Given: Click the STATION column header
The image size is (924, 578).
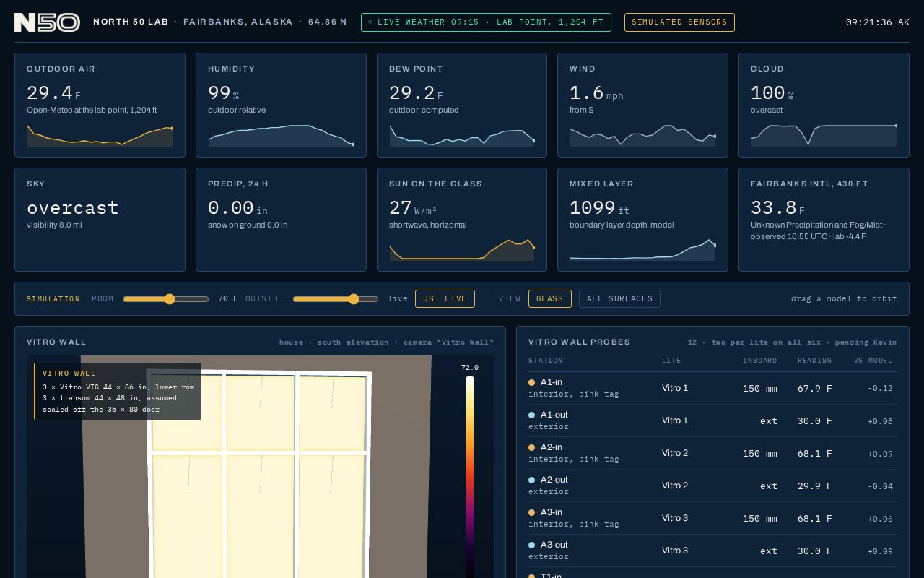Looking at the screenshot, I should [546, 361].
